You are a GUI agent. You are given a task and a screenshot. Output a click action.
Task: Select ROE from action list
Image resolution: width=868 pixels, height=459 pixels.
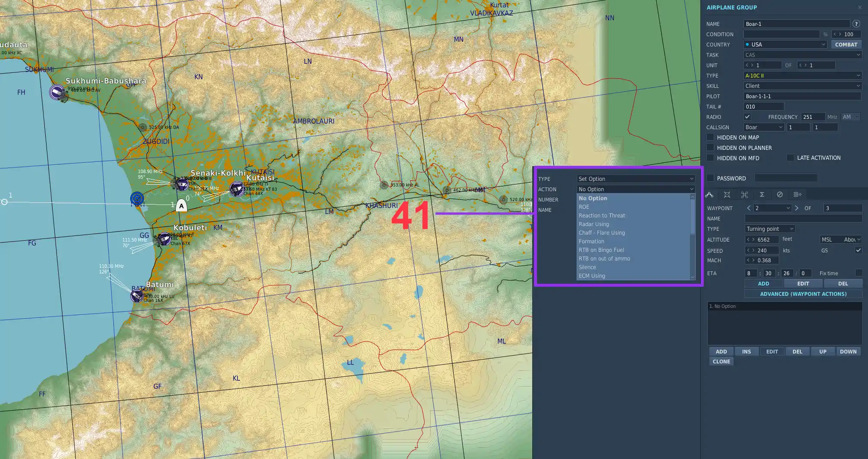tap(634, 207)
